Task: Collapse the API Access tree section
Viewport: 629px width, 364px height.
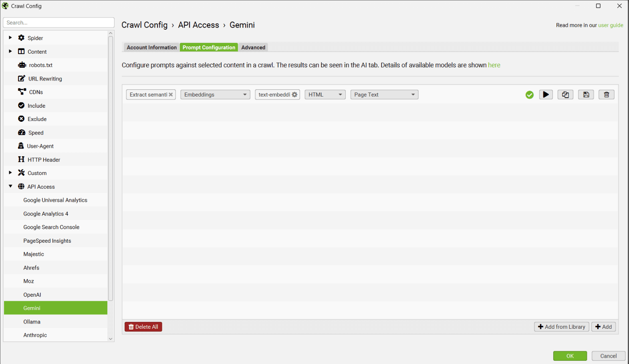Action: pyautogui.click(x=10, y=186)
